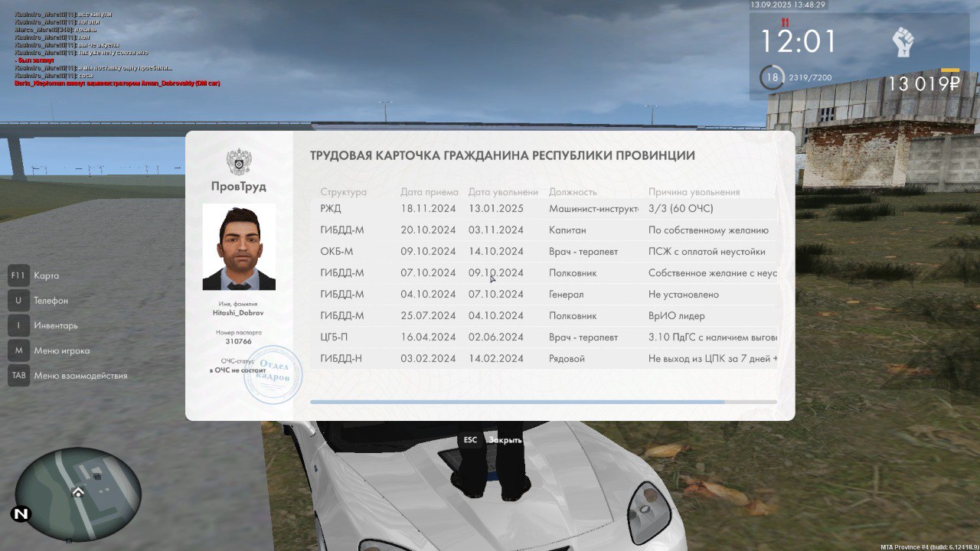Click the raised fist icon in HUD
The width and height of the screenshot is (980, 551).
click(x=904, y=42)
